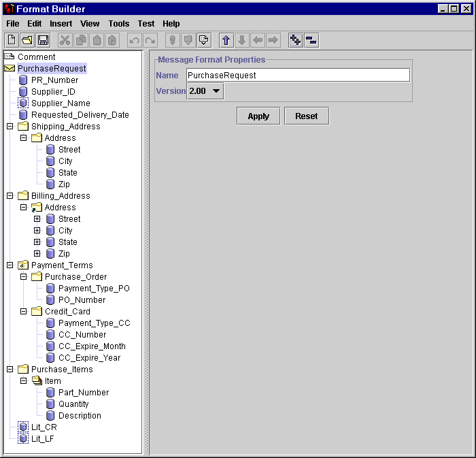Collapse the Credit_Card node
The height and width of the screenshot is (458, 476).
[x=23, y=311]
